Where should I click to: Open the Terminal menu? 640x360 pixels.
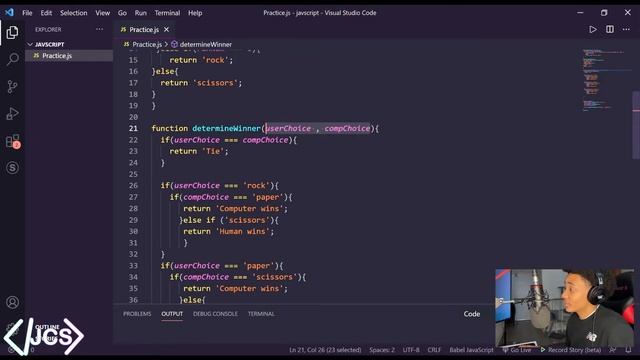click(167, 13)
